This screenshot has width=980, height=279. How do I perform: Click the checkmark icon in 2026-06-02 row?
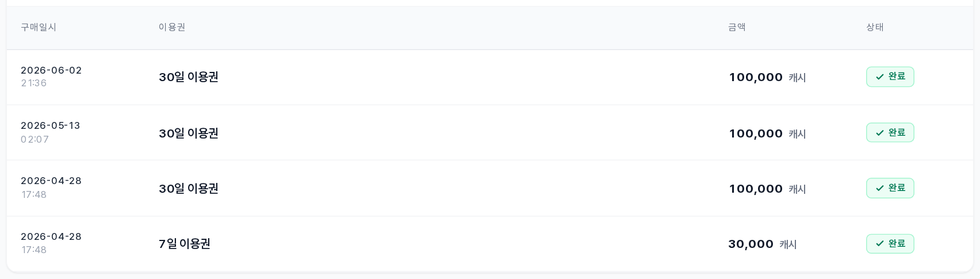click(879, 77)
